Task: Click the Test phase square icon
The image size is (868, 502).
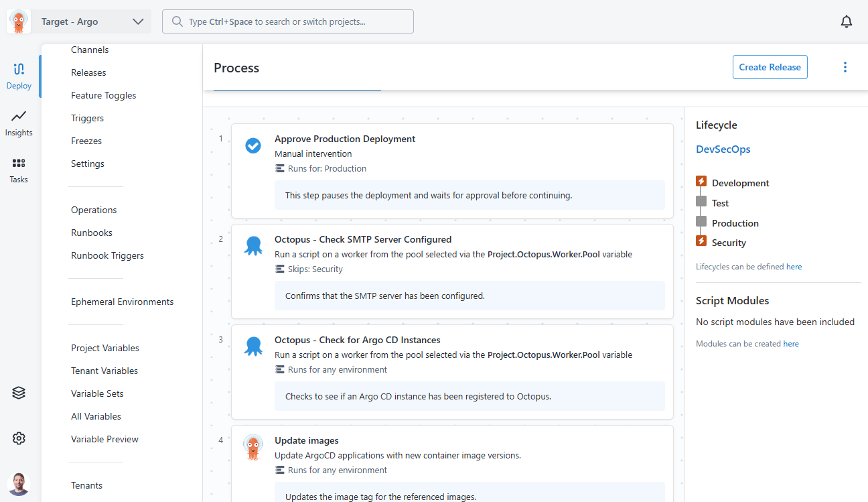Action: point(701,201)
